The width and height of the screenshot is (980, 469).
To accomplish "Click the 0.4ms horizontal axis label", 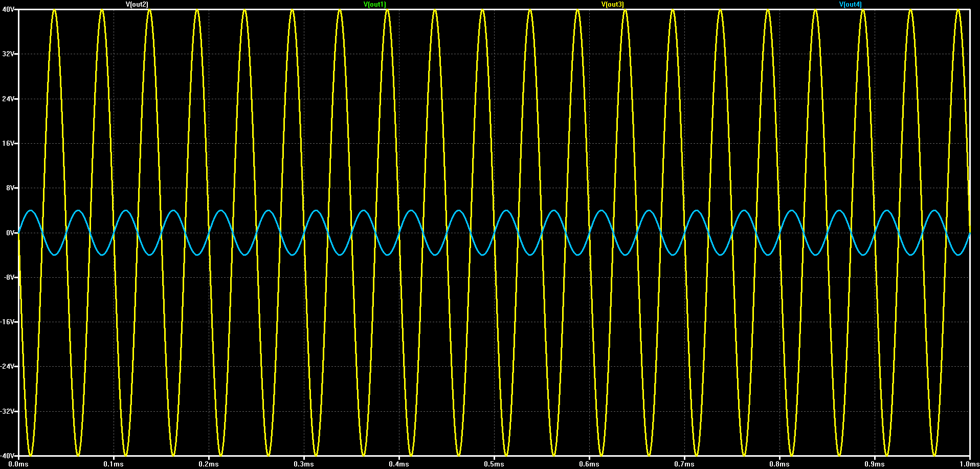I will click(399, 464).
